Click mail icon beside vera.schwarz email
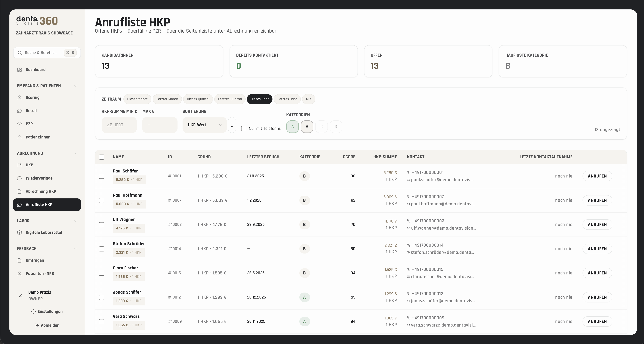 tap(408, 325)
